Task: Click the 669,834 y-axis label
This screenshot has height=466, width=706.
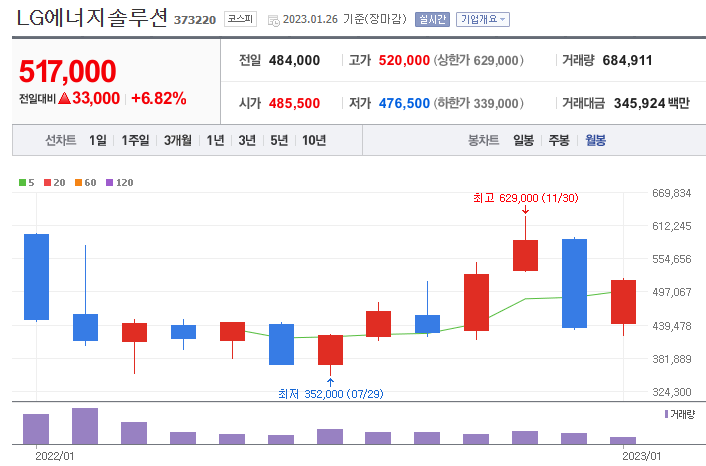Action: pos(671,193)
